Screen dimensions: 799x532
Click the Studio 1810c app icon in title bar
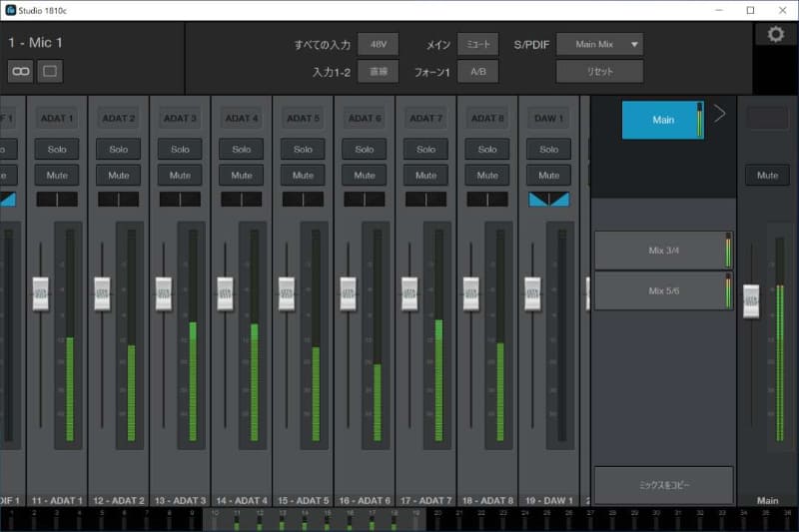click(x=10, y=10)
